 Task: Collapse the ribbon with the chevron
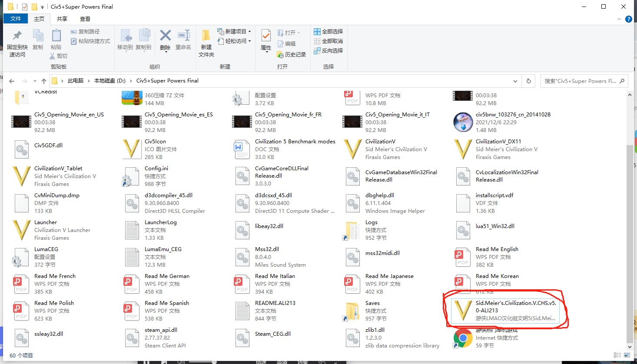click(619, 19)
